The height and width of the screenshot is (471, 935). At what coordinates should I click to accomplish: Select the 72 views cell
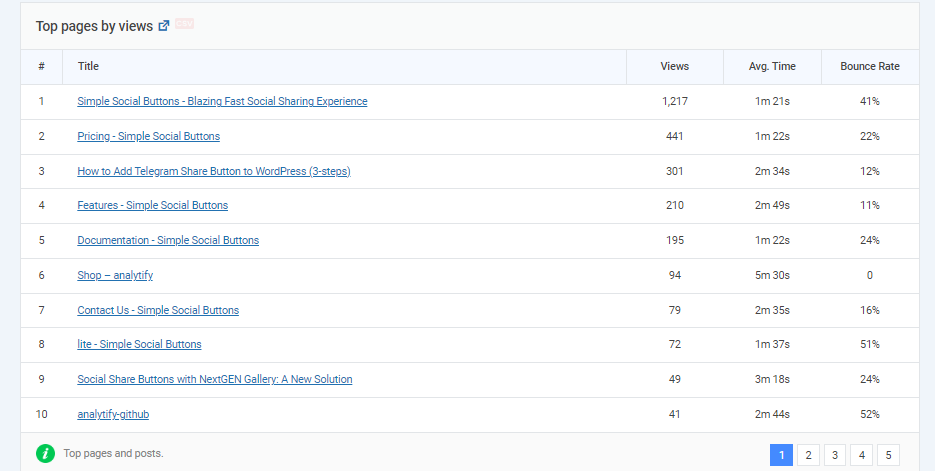[x=675, y=344]
